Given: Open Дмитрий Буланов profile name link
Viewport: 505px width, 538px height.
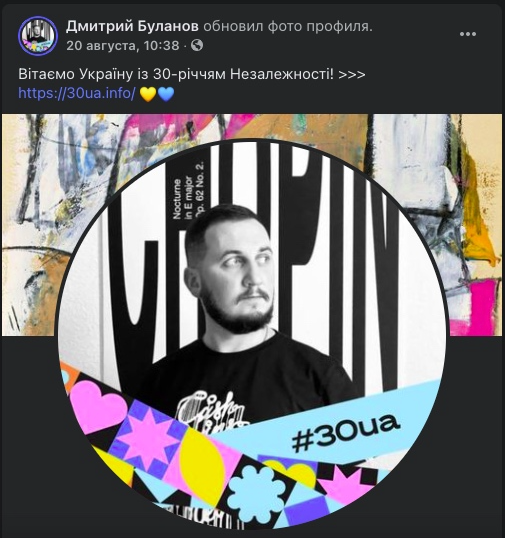Looking at the screenshot, I should (x=132, y=26).
